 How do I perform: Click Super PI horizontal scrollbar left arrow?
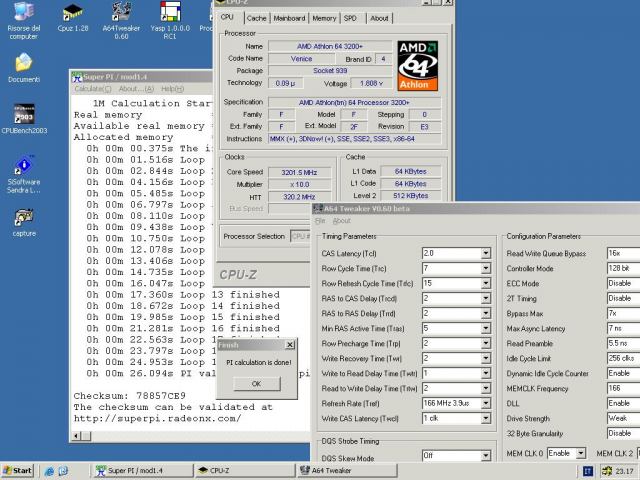[76, 436]
